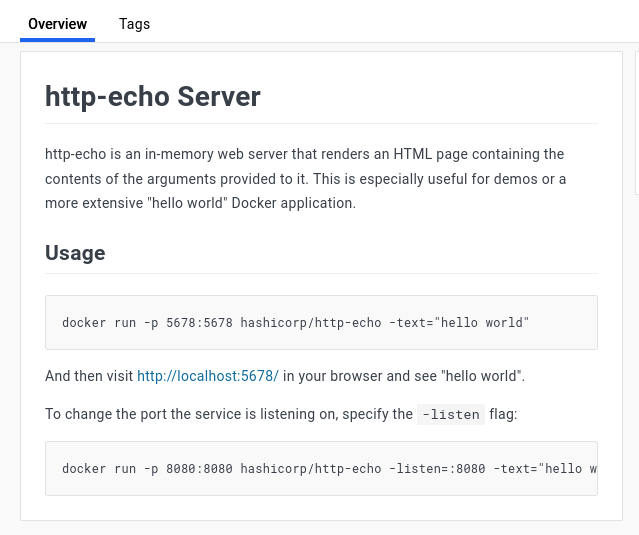The image size is (639, 535).
Task: Click the "And then visit" text
Action: click(89, 376)
